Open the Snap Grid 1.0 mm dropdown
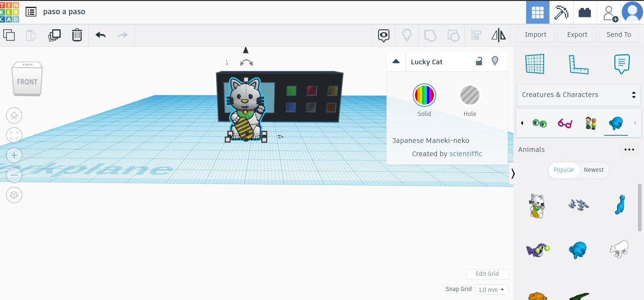 click(x=491, y=290)
